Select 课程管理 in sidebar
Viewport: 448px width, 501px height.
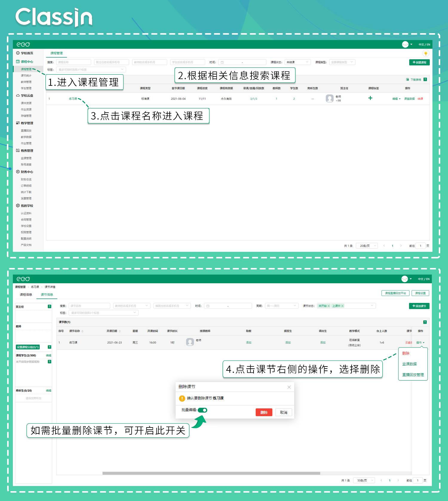[26, 69]
